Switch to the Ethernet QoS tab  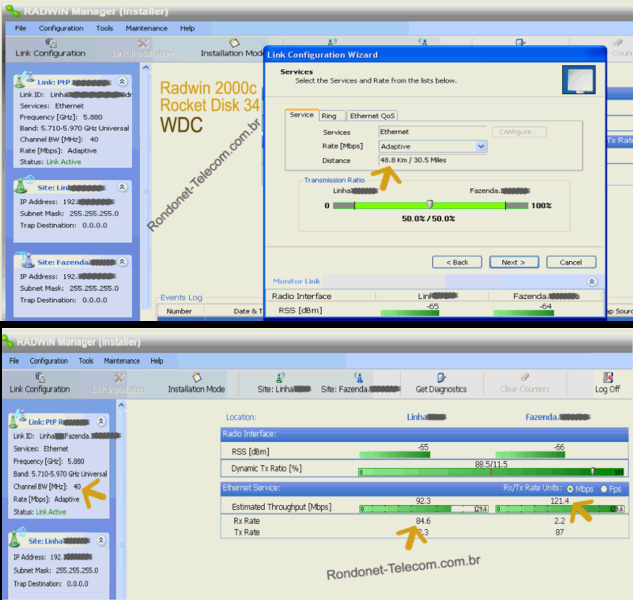pyautogui.click(x=372, y=116)
